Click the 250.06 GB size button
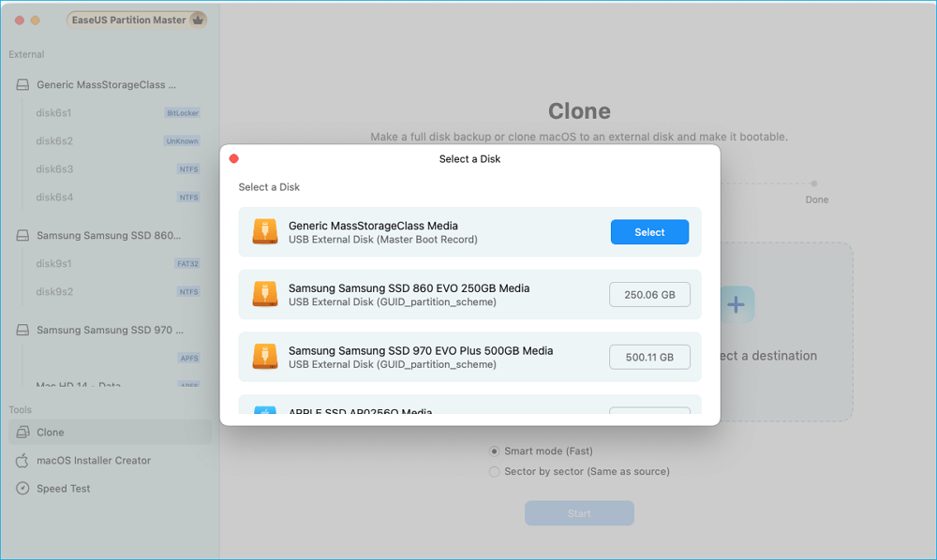The image size is (937, 560). 649,294
